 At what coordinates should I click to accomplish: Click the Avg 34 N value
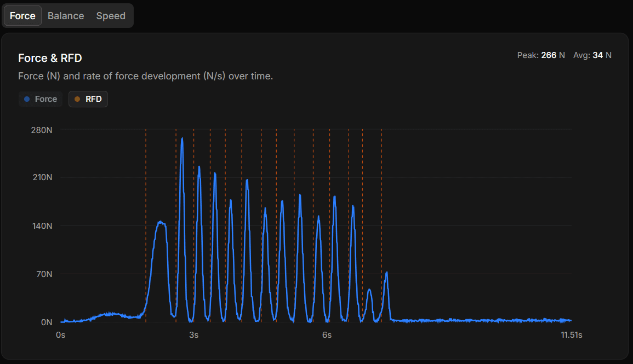(592, 55)
